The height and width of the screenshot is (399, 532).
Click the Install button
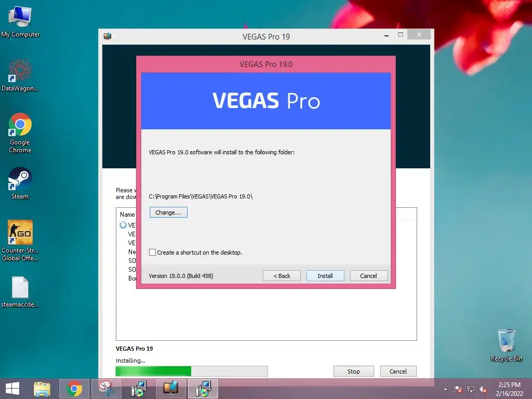(x=325, y=275)
